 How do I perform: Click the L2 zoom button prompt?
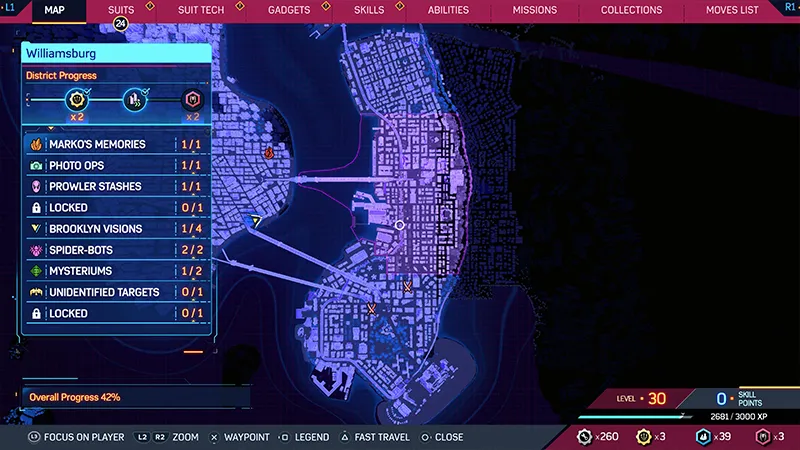(x=142, y=437)
